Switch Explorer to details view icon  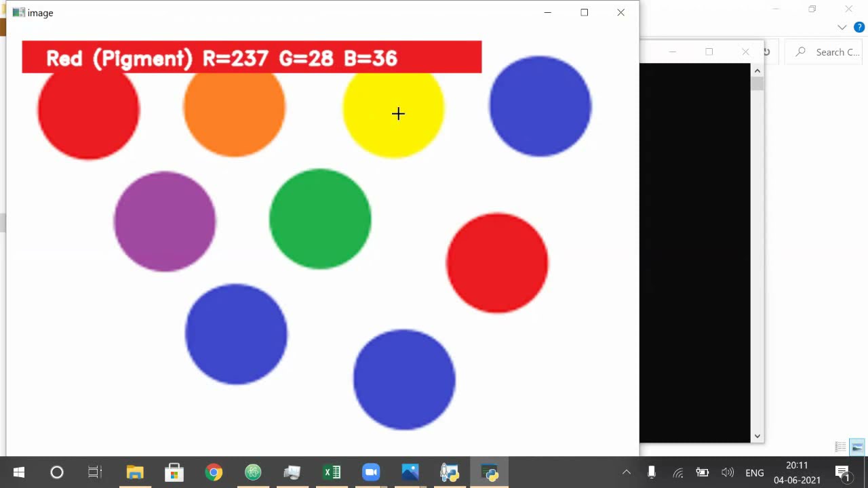point(841,447)
